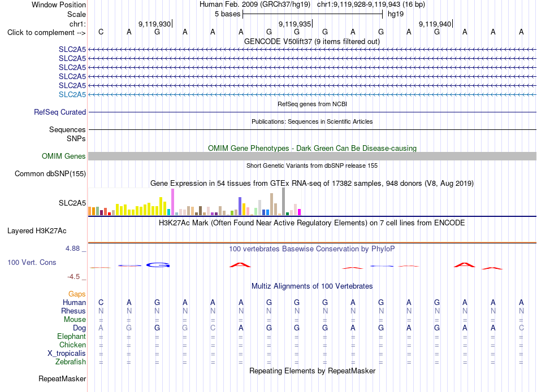Select the X_tropicalis alignment row label

[x=67, y=354]
